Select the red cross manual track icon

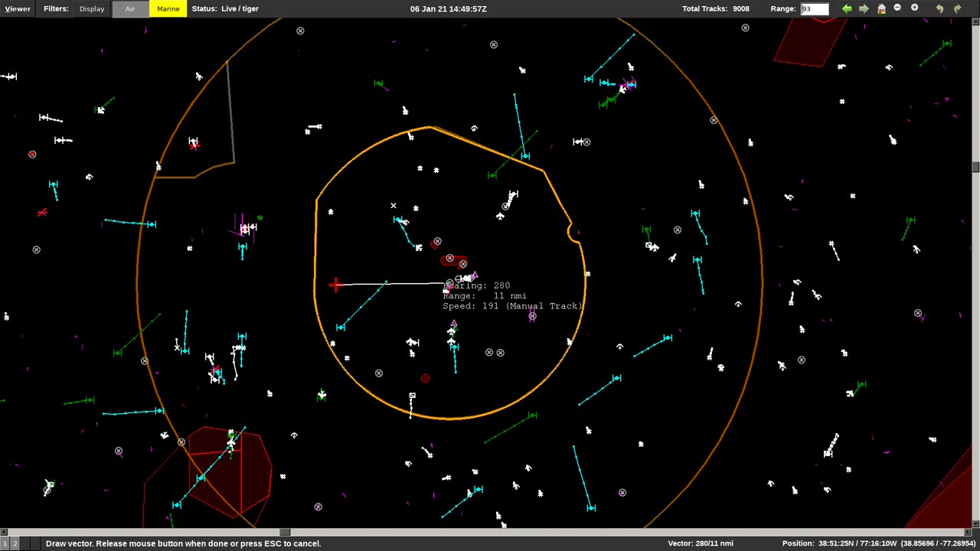(335, 285)
